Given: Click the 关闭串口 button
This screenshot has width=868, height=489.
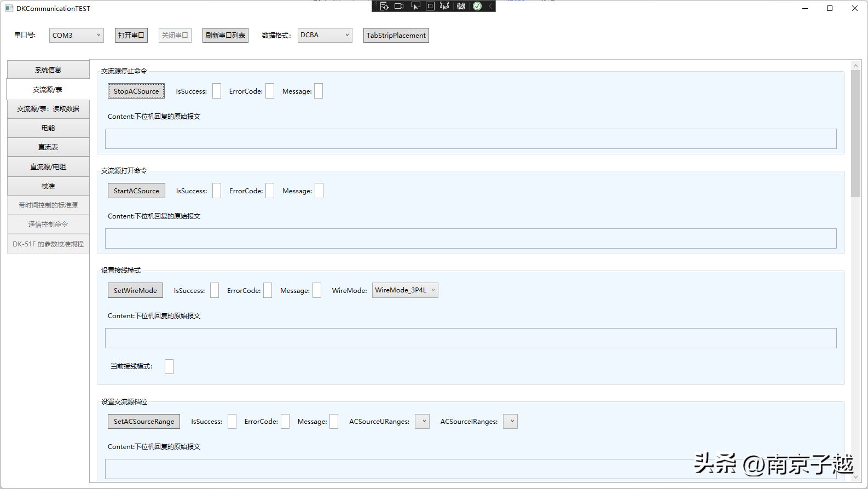Looking at the screenshot, I should pyautogui.click(x=175, y=35).
